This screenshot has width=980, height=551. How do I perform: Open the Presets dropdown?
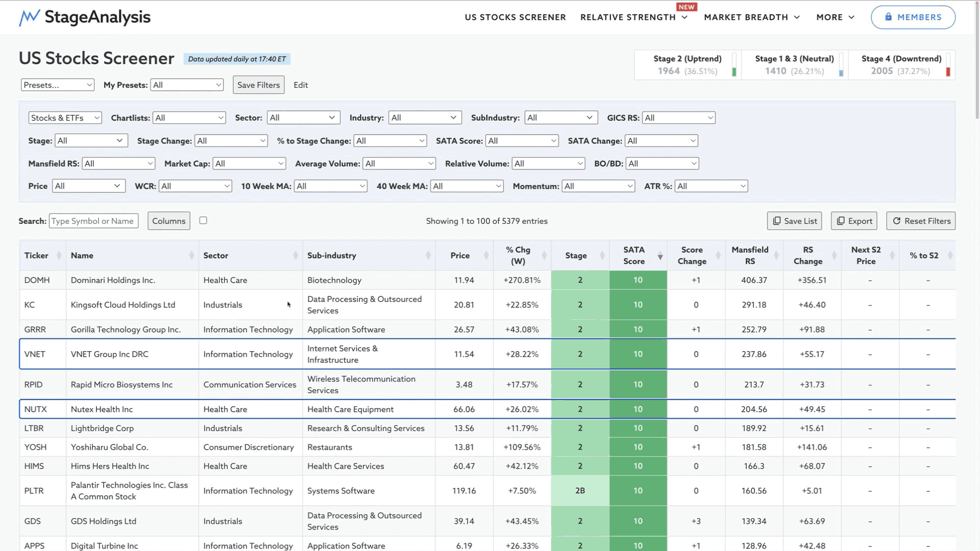tap(58, 85)
